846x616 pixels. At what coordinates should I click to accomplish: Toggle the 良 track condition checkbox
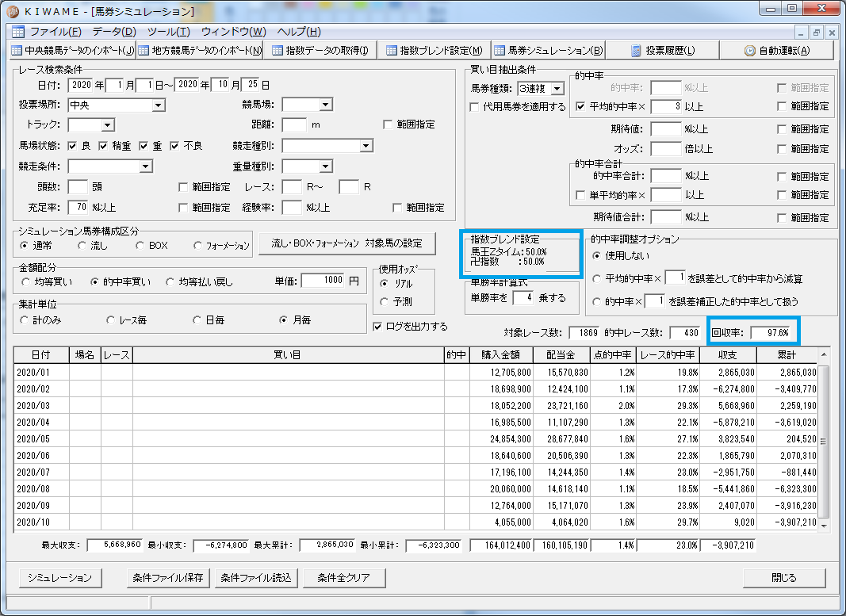[72, 146]
